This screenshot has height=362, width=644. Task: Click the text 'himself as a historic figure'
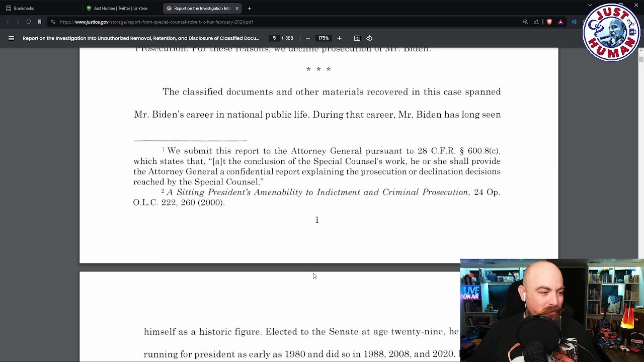202,332
